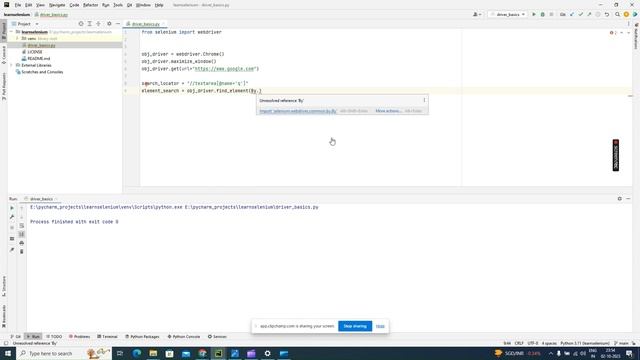
Task: Open Project panel gear options
Action: 109,24
